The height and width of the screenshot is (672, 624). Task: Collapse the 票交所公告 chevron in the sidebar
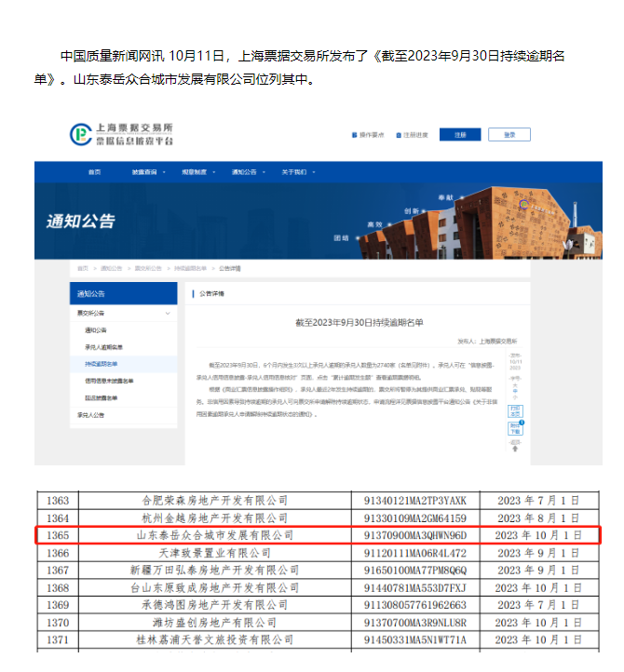pyautogui.click(x=168, y=314)
